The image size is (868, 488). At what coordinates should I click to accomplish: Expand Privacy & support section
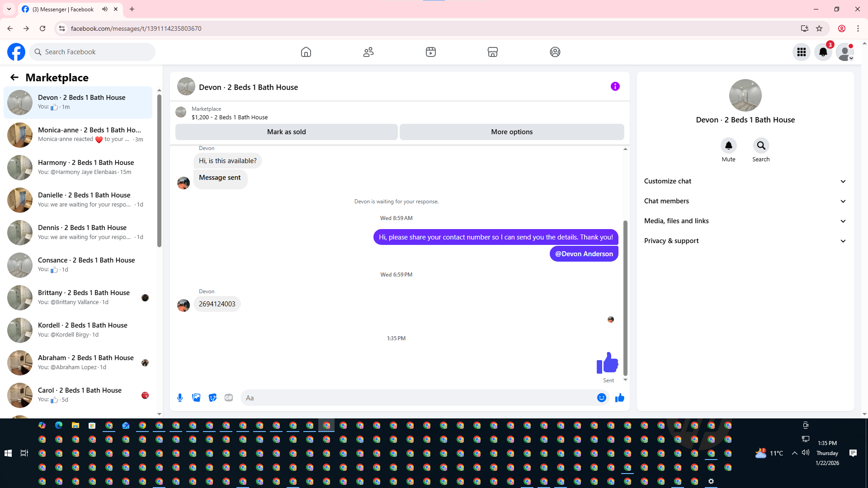(x=745, y=241)
